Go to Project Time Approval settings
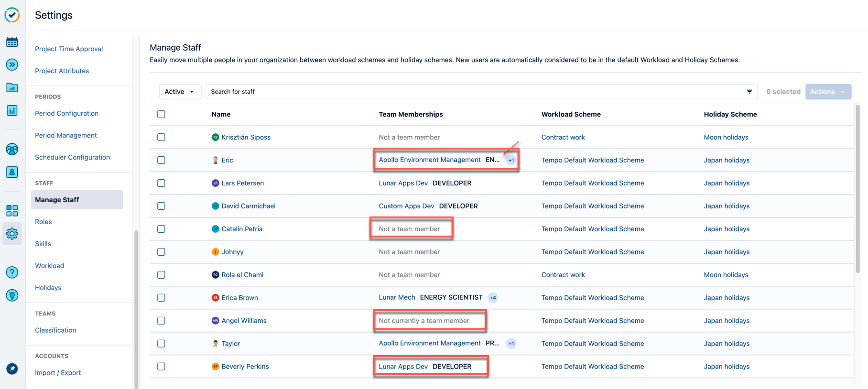This screenshot has height=389, width=868. pyautogui.click(x=69, y=49)
